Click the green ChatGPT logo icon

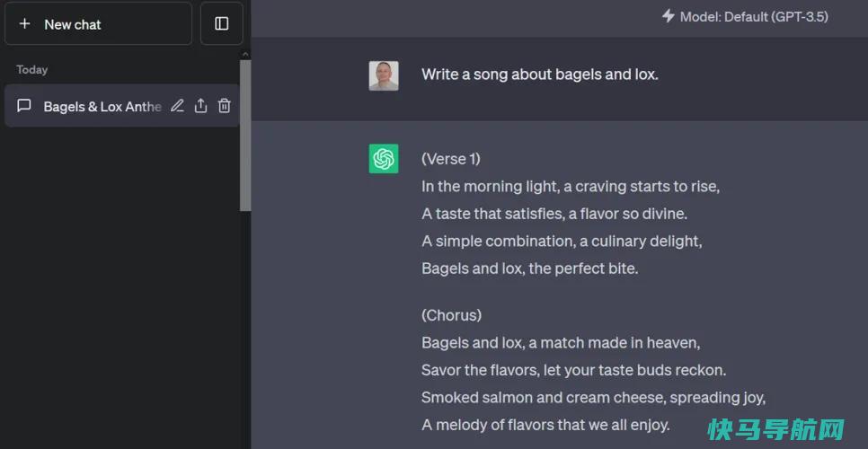(x=384, y=159)
